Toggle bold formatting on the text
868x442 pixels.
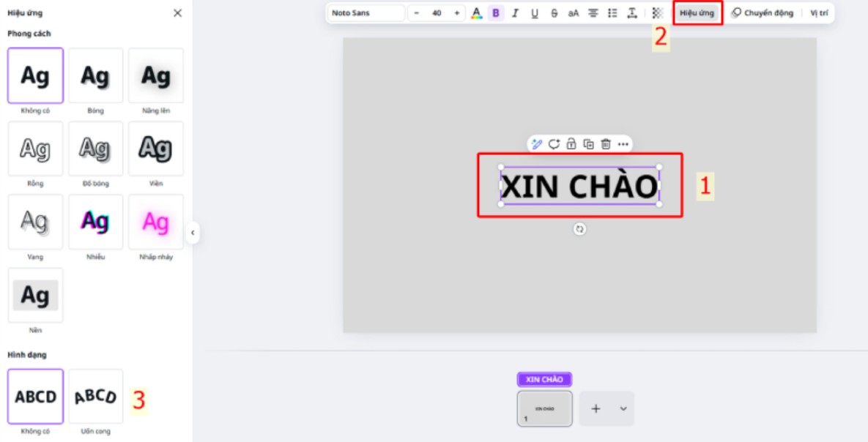pos(496,13)
